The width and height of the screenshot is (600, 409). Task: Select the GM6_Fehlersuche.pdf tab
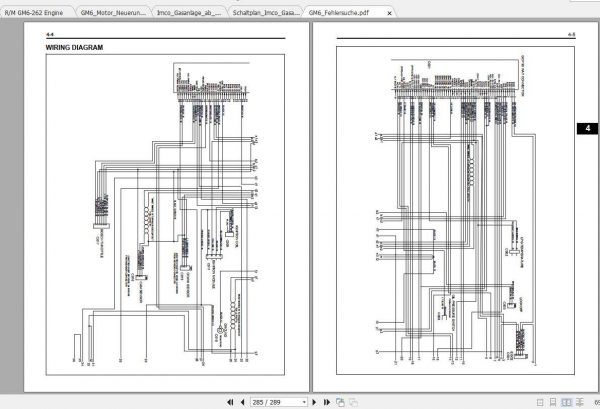tap(339, 13)
